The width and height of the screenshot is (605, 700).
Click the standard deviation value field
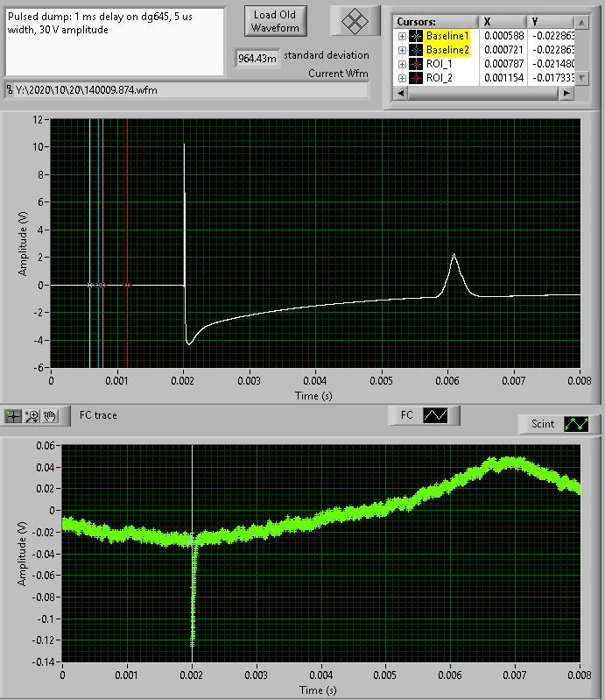coord(257,59)
